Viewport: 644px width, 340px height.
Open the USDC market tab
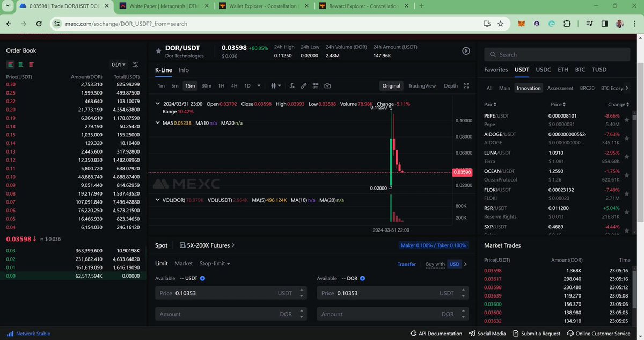point(543,70)
